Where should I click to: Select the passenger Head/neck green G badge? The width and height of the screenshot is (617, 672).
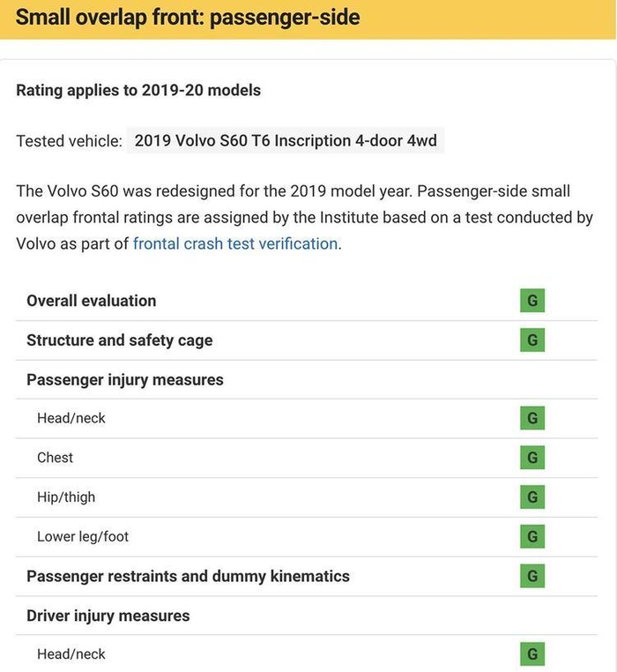click(532, 418)
